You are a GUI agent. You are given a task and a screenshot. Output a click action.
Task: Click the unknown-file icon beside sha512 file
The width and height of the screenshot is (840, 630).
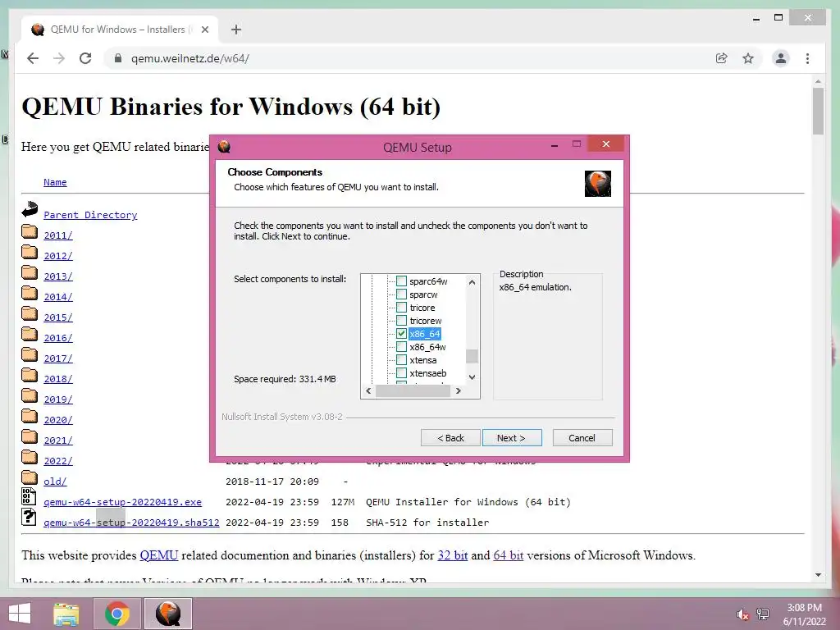pos(29,517)
